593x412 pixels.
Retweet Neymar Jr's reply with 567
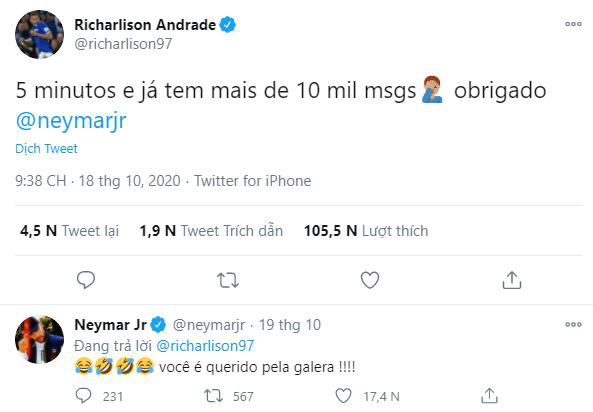pos(214,396)
